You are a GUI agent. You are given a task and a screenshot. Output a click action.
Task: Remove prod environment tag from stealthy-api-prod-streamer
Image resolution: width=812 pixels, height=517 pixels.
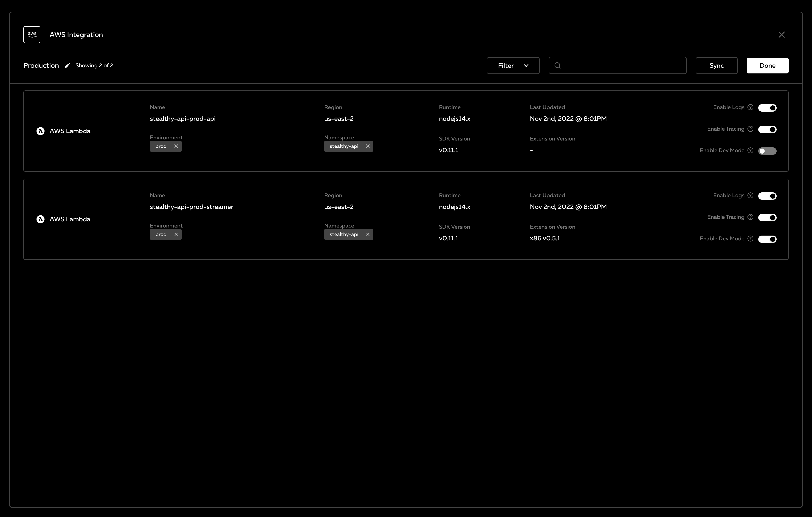pos(176,235)
